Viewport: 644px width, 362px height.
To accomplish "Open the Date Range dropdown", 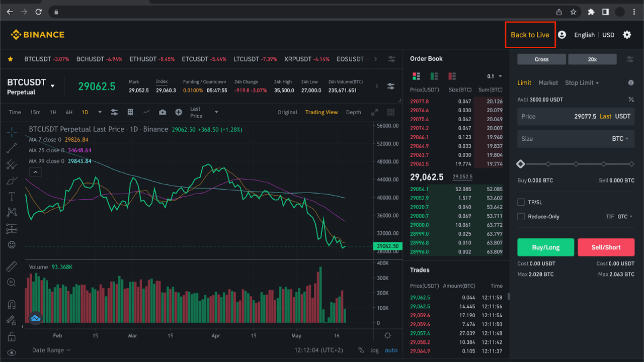I will coord(51,350).
